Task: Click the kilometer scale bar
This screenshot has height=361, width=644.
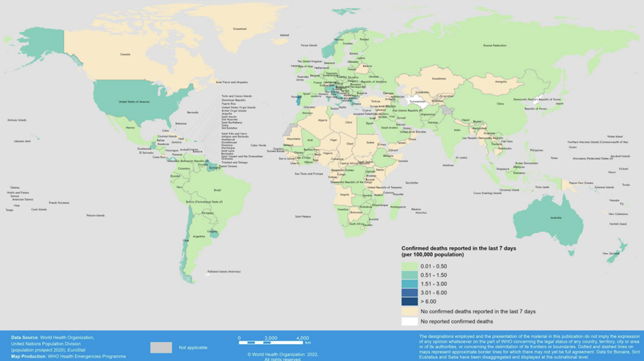Action: point(274,343)
